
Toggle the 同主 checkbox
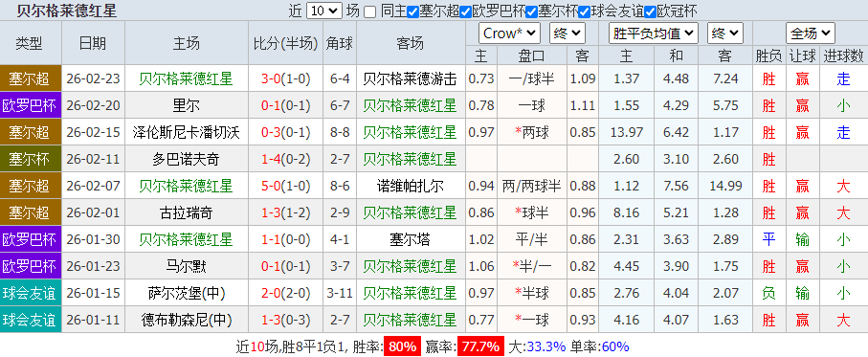click(369, 11)
